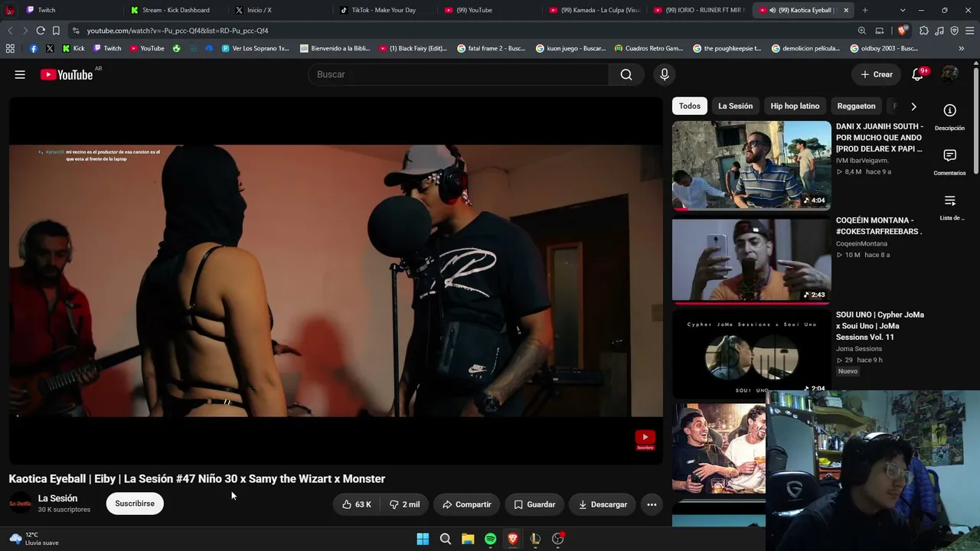
Task: Go back with the browser back arrow
Action: (x=10, y=31)
